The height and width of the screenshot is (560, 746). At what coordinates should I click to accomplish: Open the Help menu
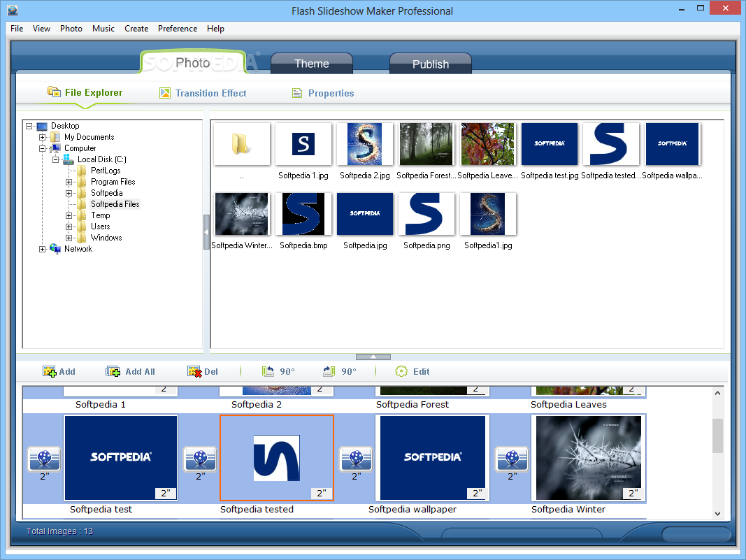point(215,29)
